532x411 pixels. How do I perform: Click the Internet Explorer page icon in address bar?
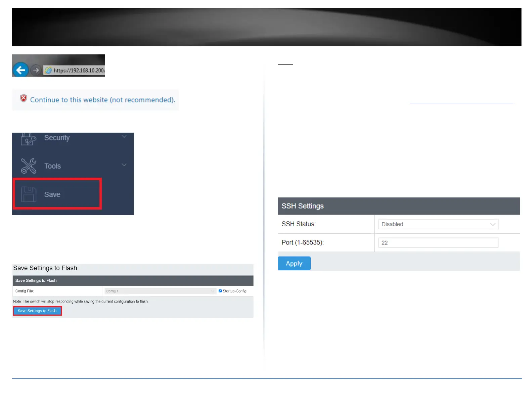pyautogui.click(x=48, y=70)
